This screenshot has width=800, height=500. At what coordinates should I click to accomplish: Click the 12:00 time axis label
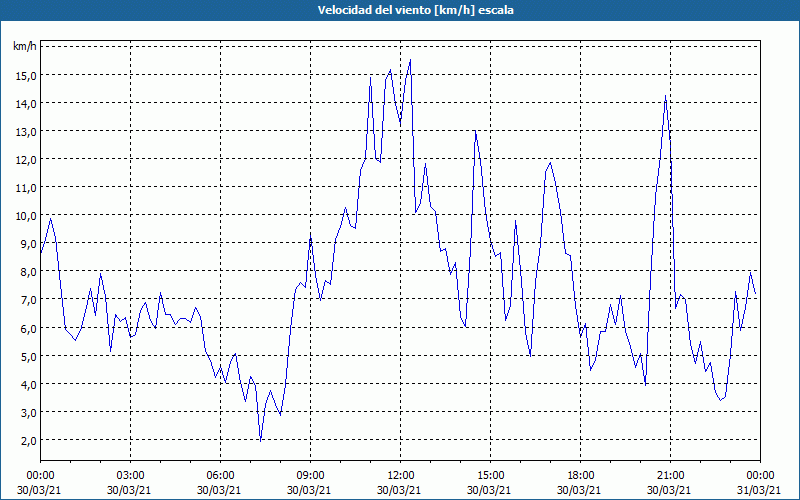click(x=401, y=476)
